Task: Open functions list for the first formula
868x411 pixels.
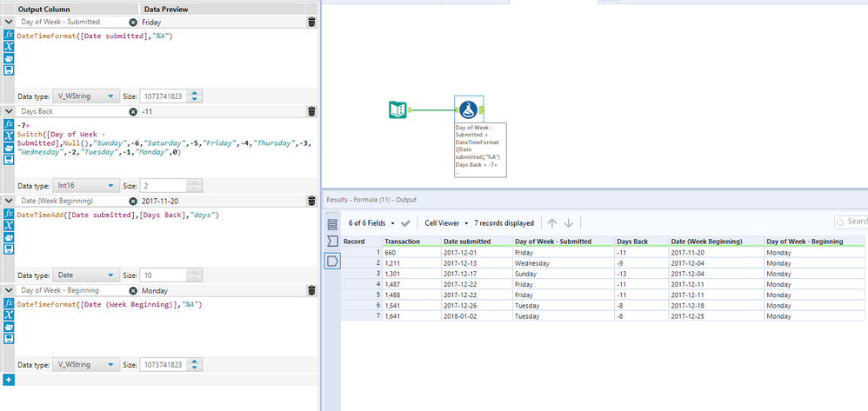Action: click(9, 35)
